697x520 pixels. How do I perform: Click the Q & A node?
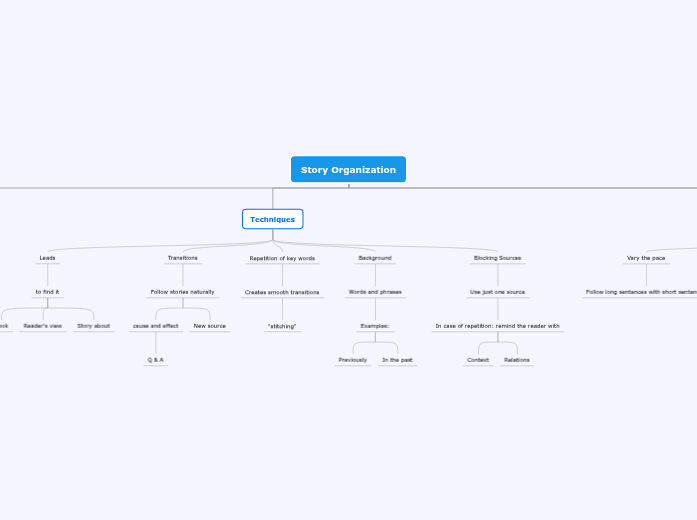click(x=155, y=360)
